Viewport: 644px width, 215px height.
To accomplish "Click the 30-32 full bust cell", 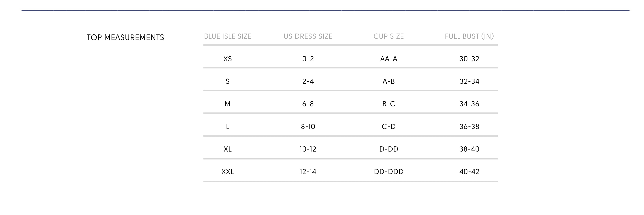I will click(469, 59).
